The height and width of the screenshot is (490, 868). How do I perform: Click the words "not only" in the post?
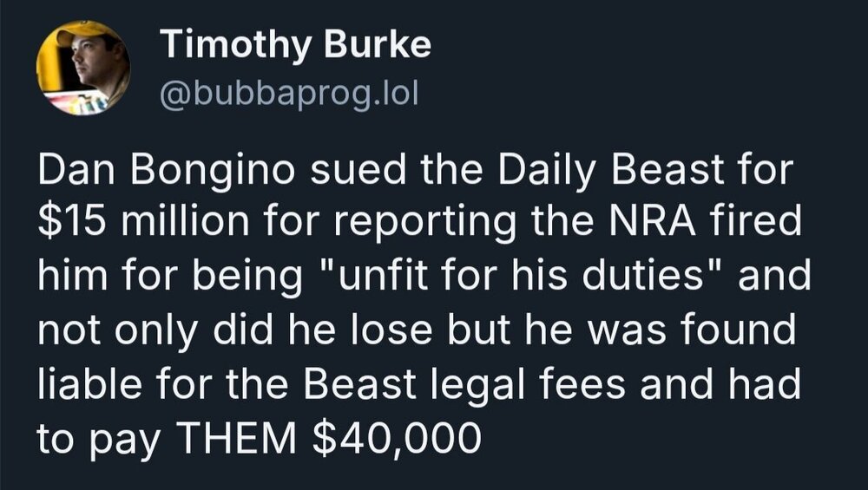[115, 330]
